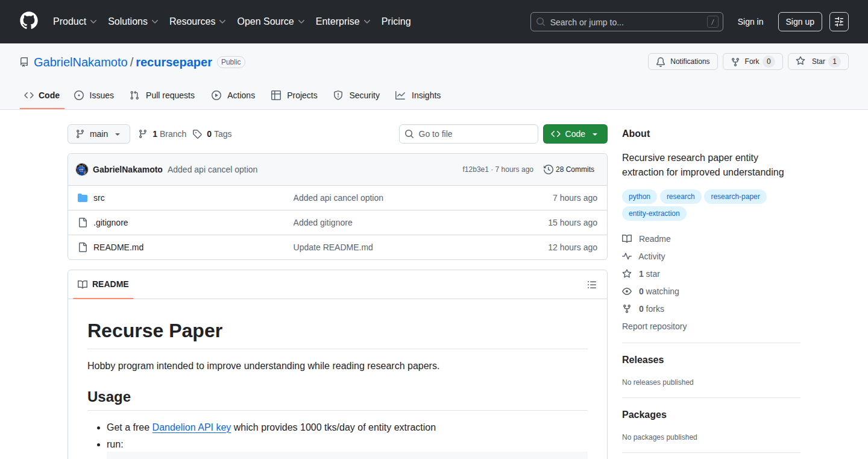
Task: Click the Issues circle icon
Action: pyautogui.click(x=79, y=95)
